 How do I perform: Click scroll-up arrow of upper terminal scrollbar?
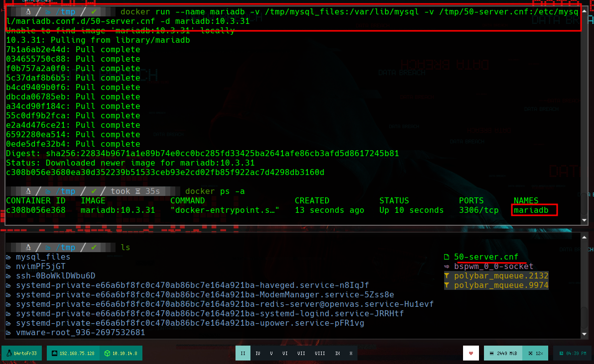point(584,11)
